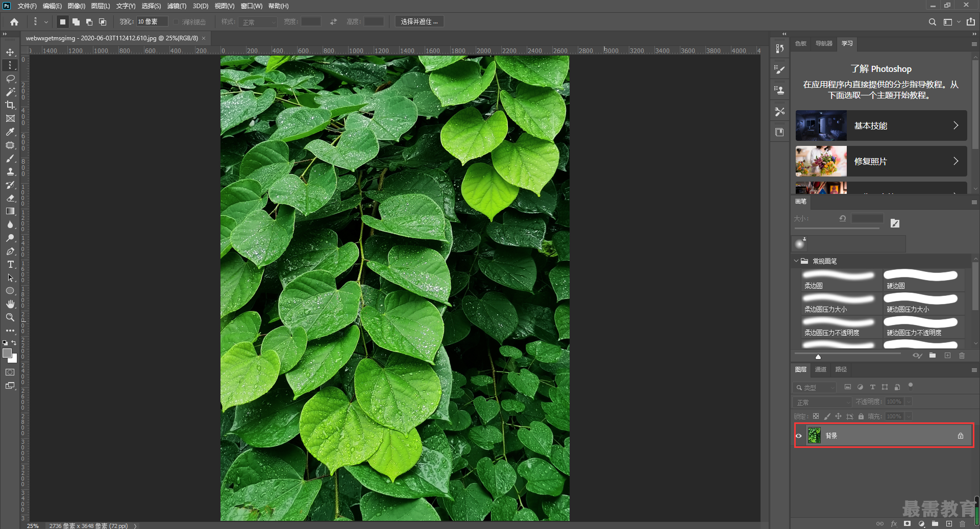Toggle Quick Mask mode

pyautogui.click(x=10, y=372)
